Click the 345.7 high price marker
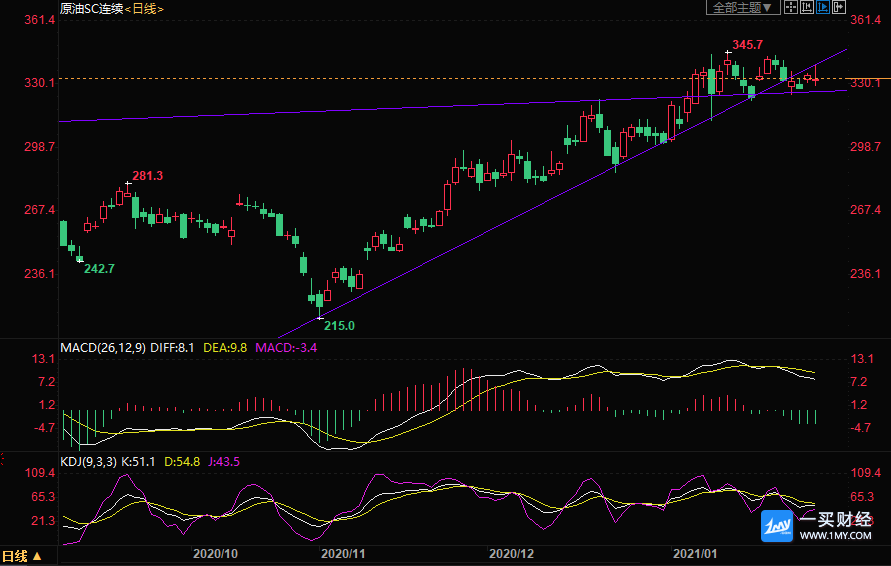891x566 pixels. click(747, 45)
